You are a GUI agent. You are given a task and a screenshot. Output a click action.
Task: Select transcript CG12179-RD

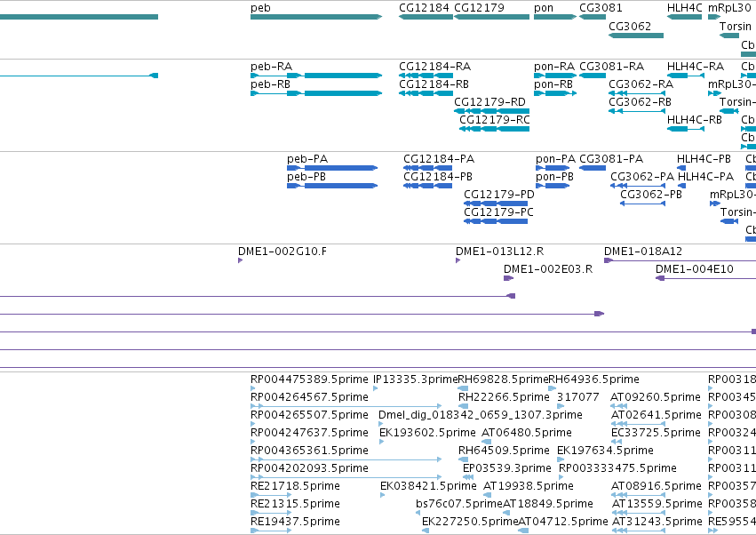tap(492, 111)
